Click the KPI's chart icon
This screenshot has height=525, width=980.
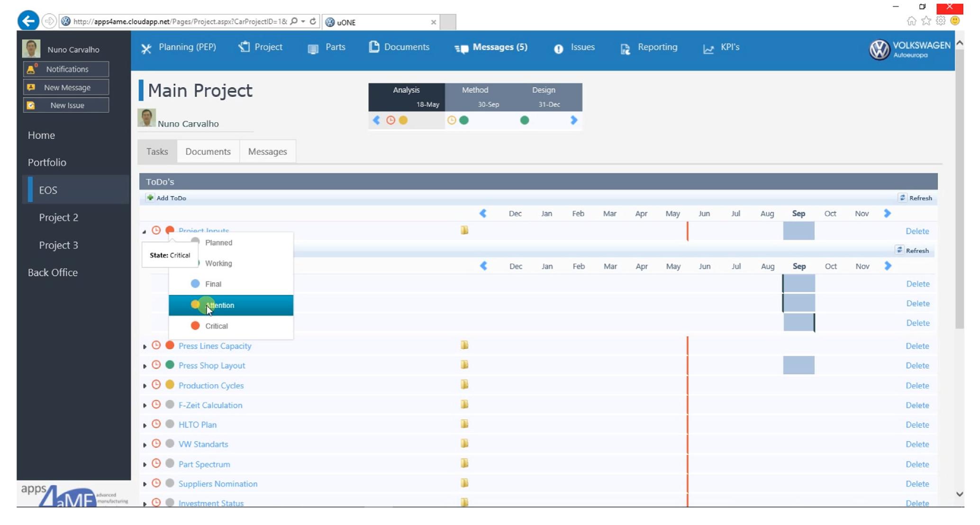tap(708, 47)
